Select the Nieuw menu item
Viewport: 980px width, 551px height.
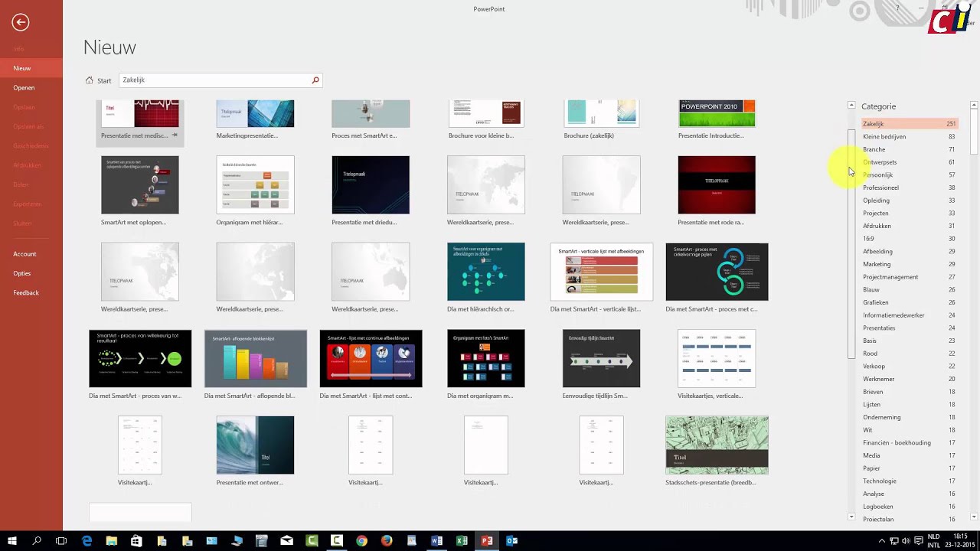pyautogui.click(x=31, y=68)
